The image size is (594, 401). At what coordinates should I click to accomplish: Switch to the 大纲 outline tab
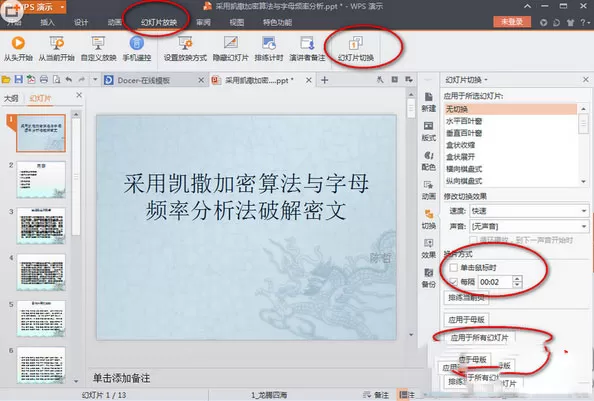tap(11, 98)
